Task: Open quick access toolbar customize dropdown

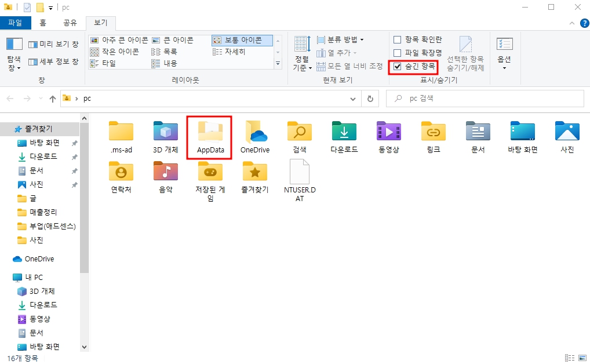Action: [x=50, y=8]
